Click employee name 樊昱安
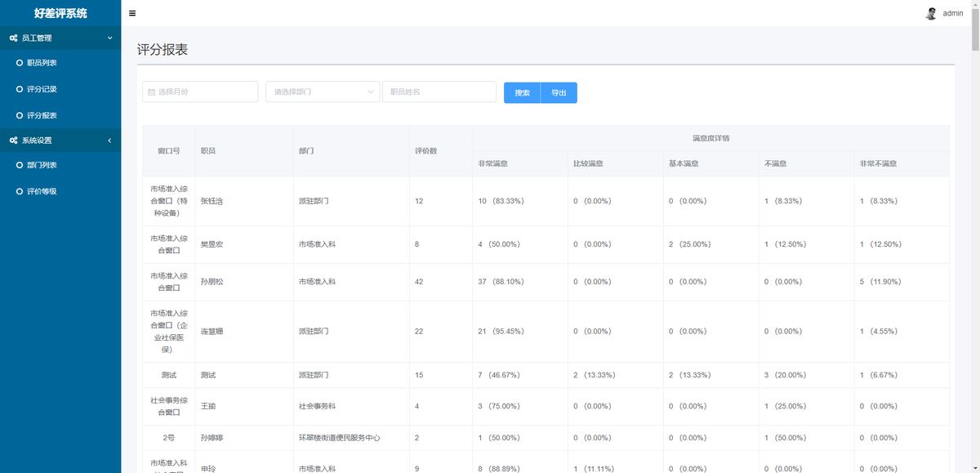 (212, 244)
